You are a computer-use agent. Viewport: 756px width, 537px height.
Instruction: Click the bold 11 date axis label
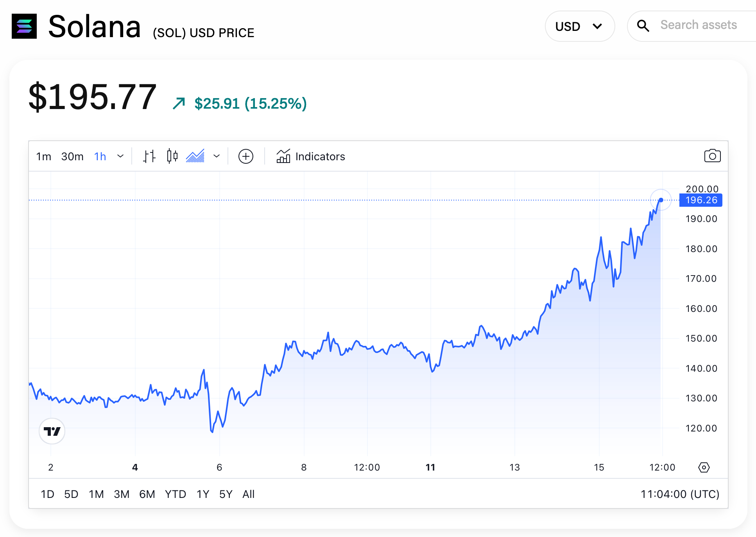[430, 467]
